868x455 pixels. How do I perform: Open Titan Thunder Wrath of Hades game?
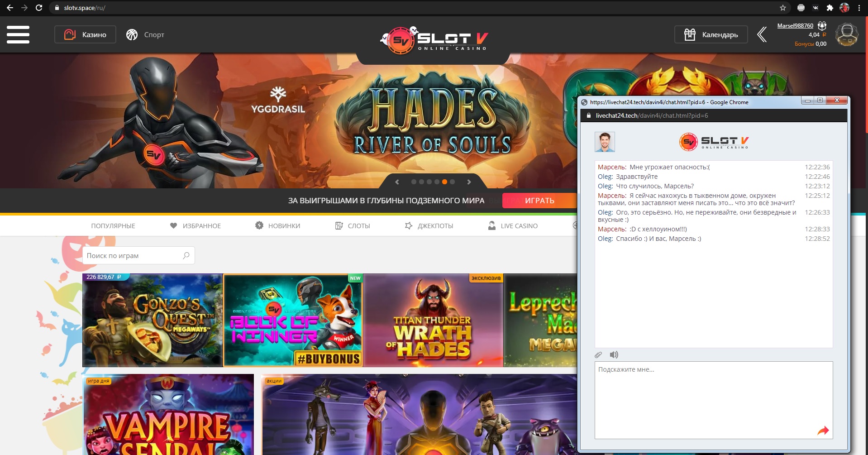[434, 320]
